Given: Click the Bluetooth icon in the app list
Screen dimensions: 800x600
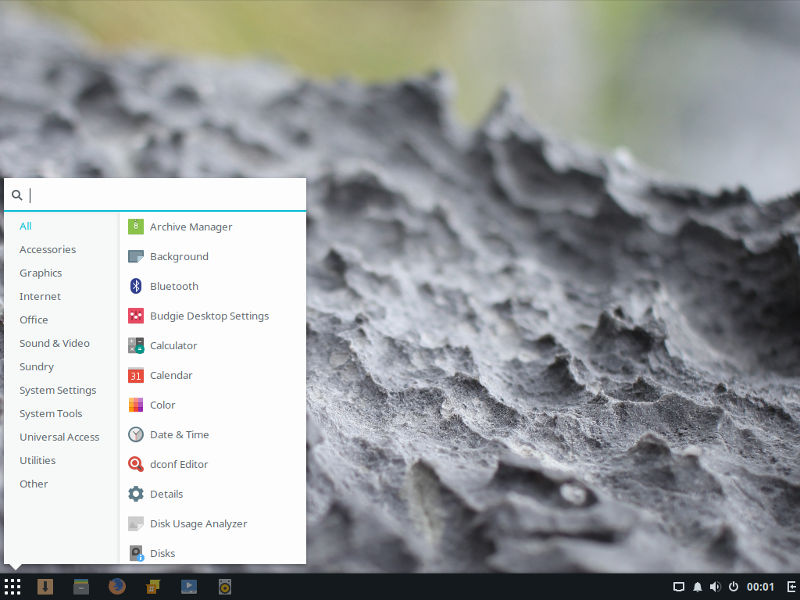Looking at the screenshot, I should [136, 286].
